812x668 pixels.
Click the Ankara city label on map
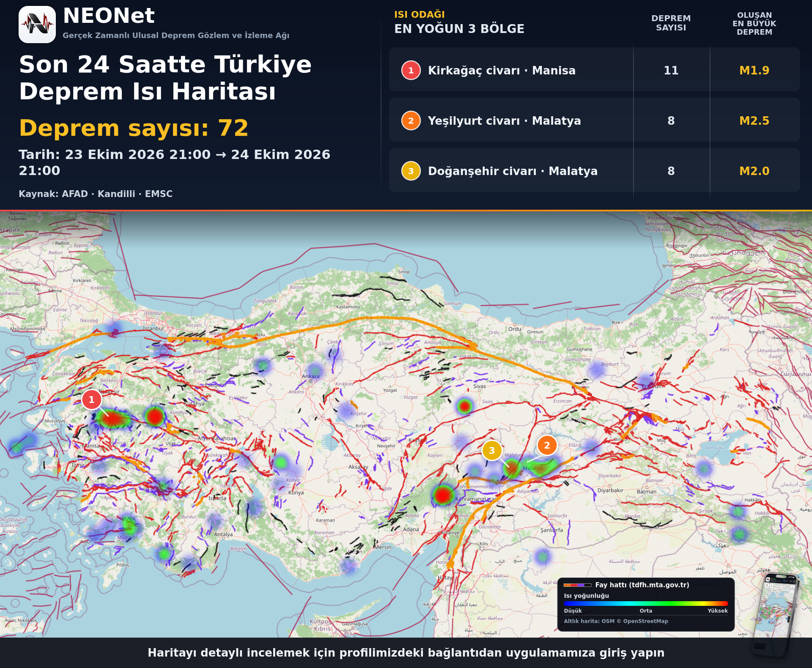pyautogui.click(x=310, y=376)
